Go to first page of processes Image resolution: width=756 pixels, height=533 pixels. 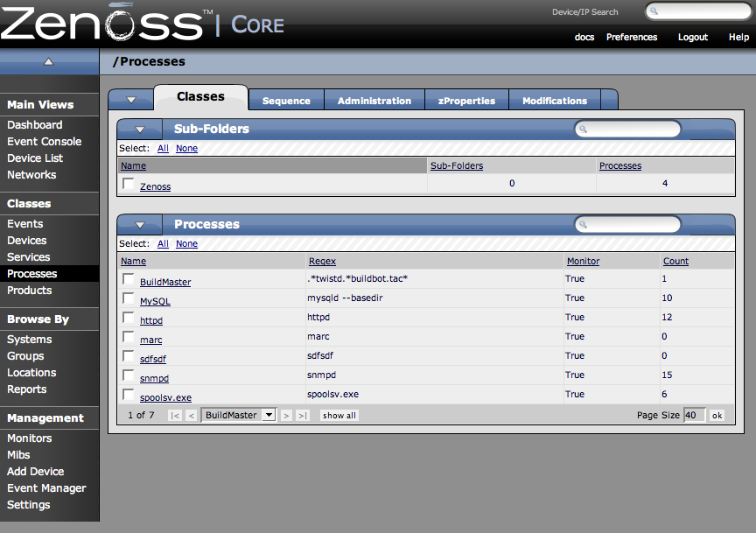(175, 416)
